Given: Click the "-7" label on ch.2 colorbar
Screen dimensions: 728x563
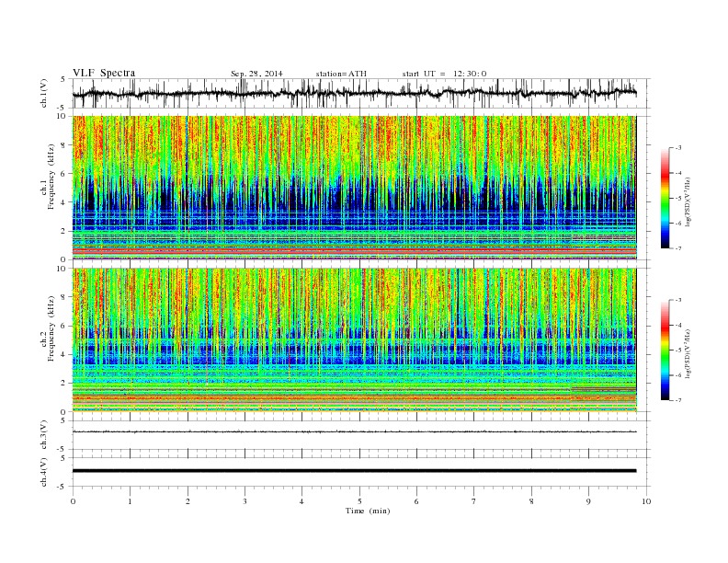Looking at the screenshot, I should point(678,400).
